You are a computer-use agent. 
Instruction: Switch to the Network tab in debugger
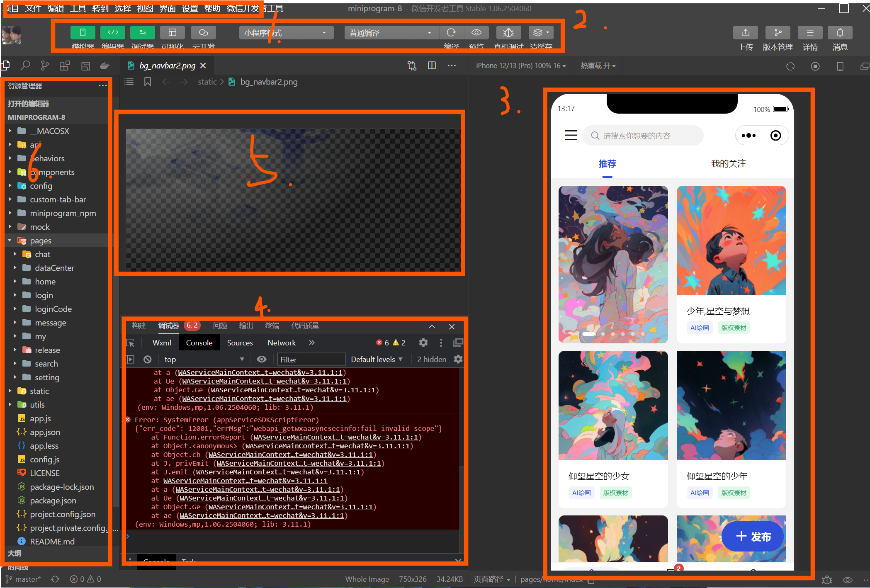coord(282,343)
